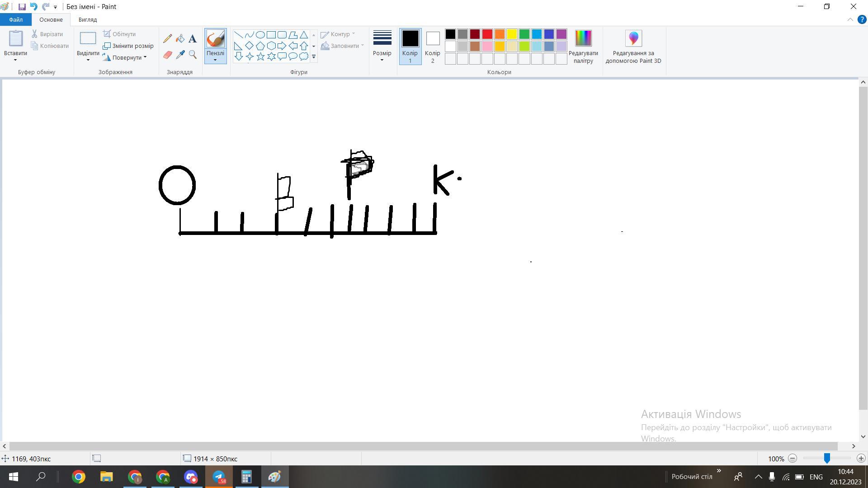Select Колір 2 as active color
Screen dimensions: 868x488
(x=432, y=46)
